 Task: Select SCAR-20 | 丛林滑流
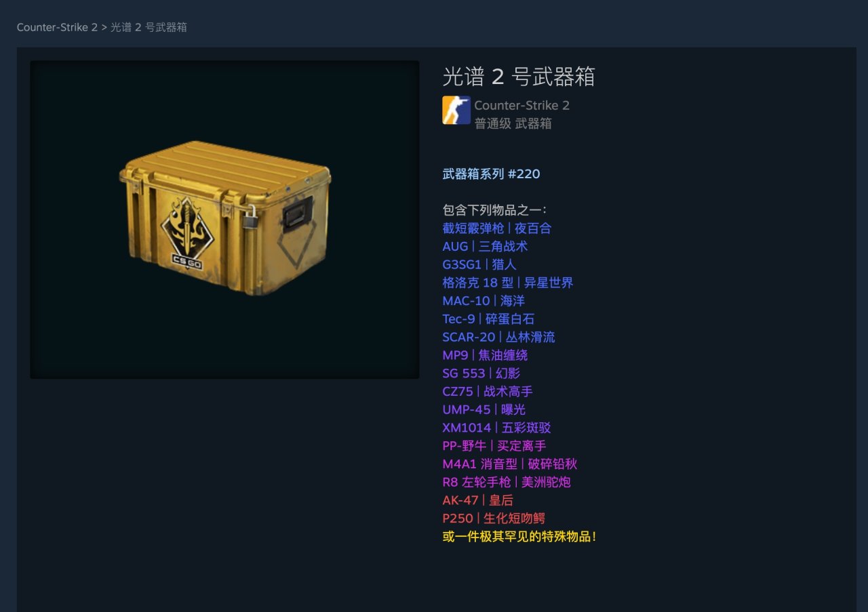pyautogui.click(x=498, y=337)
